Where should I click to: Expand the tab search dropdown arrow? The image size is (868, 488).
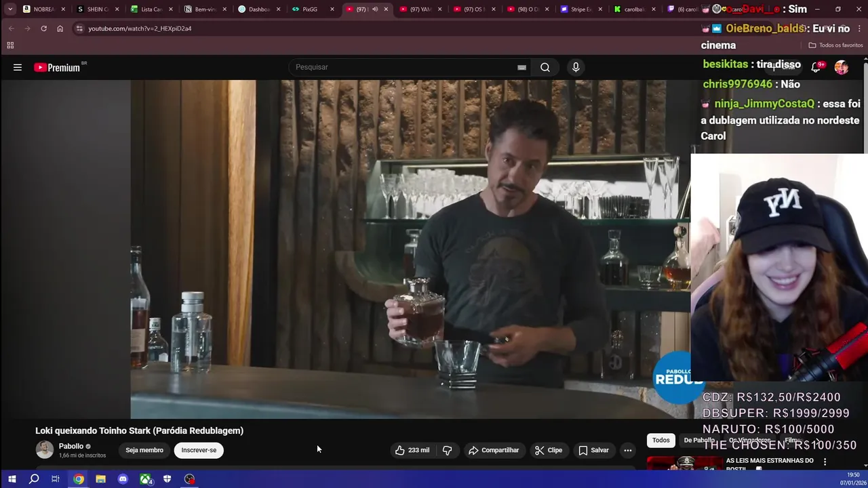pos(10,9)
